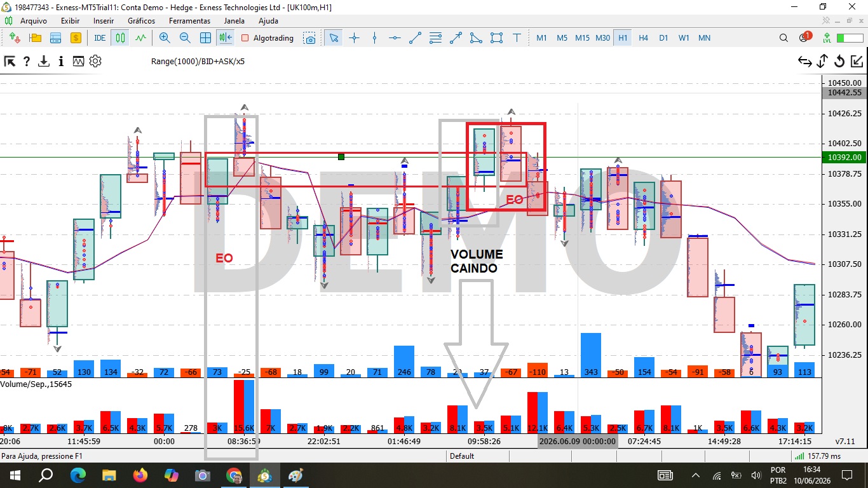Enable Algotrading

click(x=268, y=37)
